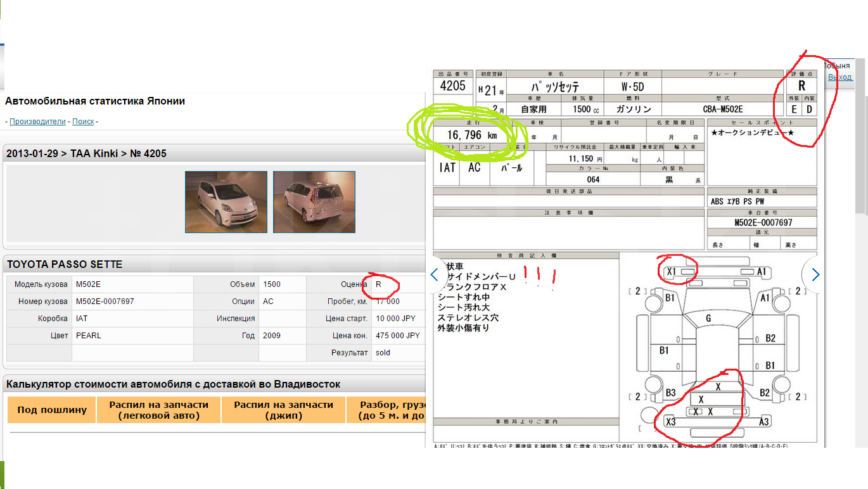Click the Опции label
This screenshot has height=489, width=868.
tap(243, 302)
